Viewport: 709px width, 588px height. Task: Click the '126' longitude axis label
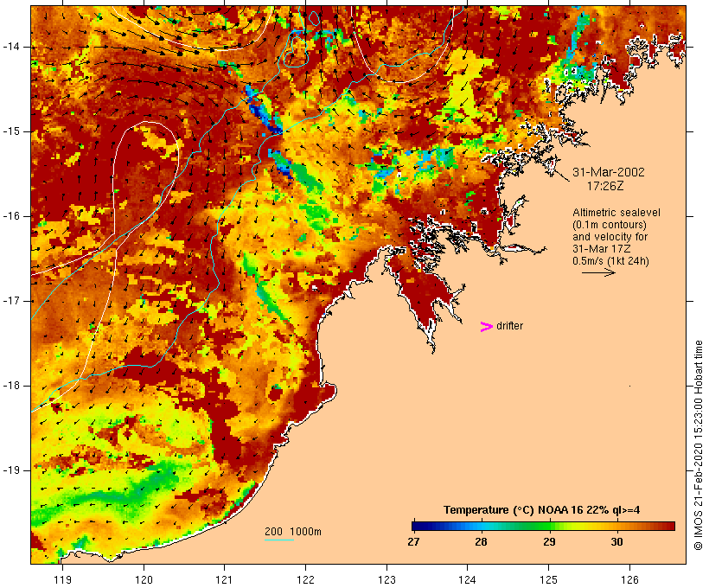point(629,579)
